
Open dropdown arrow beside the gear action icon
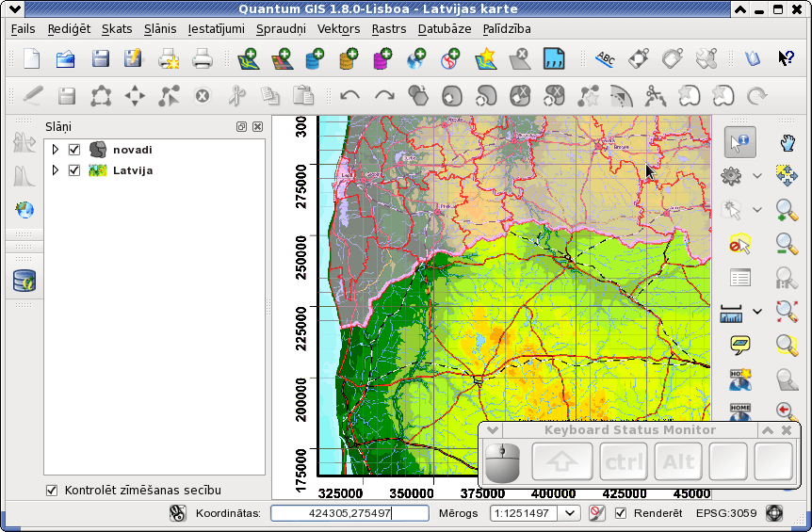[757, 176]
